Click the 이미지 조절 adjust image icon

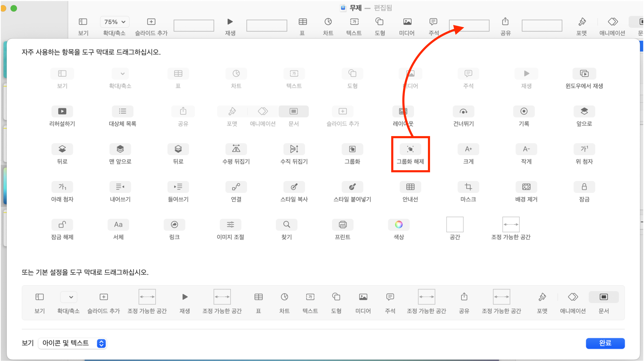[x=230, y=225]
